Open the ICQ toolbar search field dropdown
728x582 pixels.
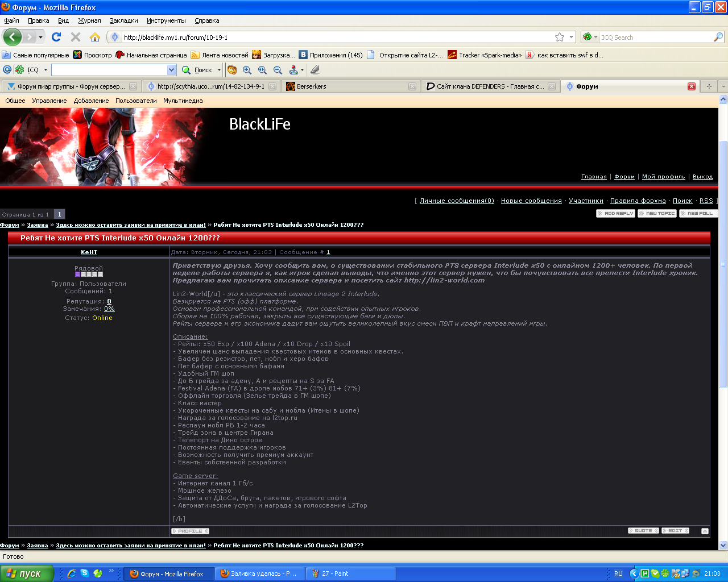[172, 70]
